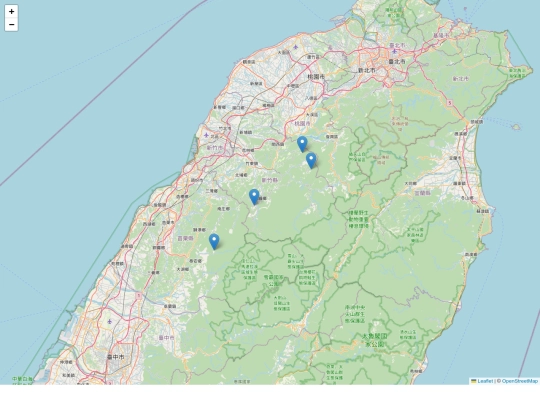Image resolution: width=540 pixels, height=405 pixels.
Task: Click the bold black 新北市 city label
Action: 367,70
